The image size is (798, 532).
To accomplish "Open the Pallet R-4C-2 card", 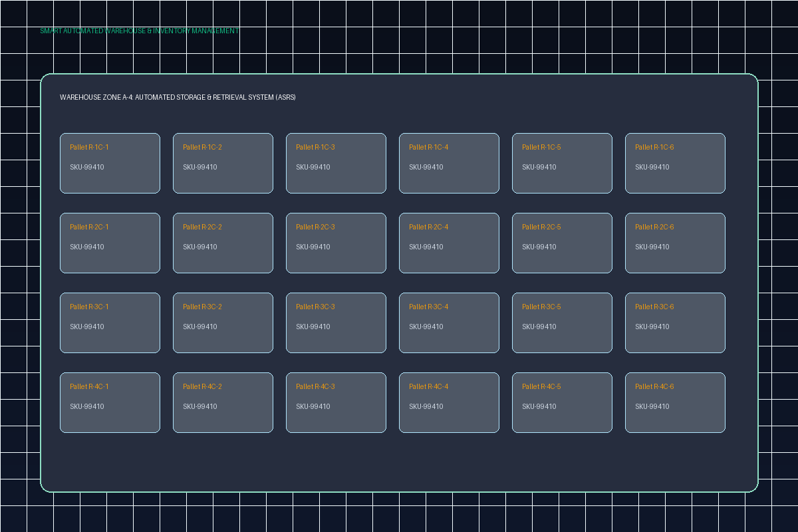I will tap(223, 402).
